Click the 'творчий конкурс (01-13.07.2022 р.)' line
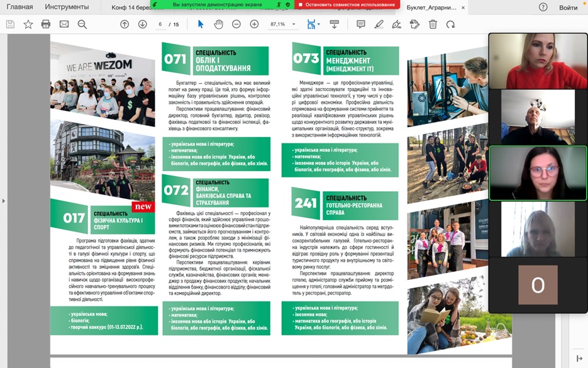588x368 pixels. point(107,327)
